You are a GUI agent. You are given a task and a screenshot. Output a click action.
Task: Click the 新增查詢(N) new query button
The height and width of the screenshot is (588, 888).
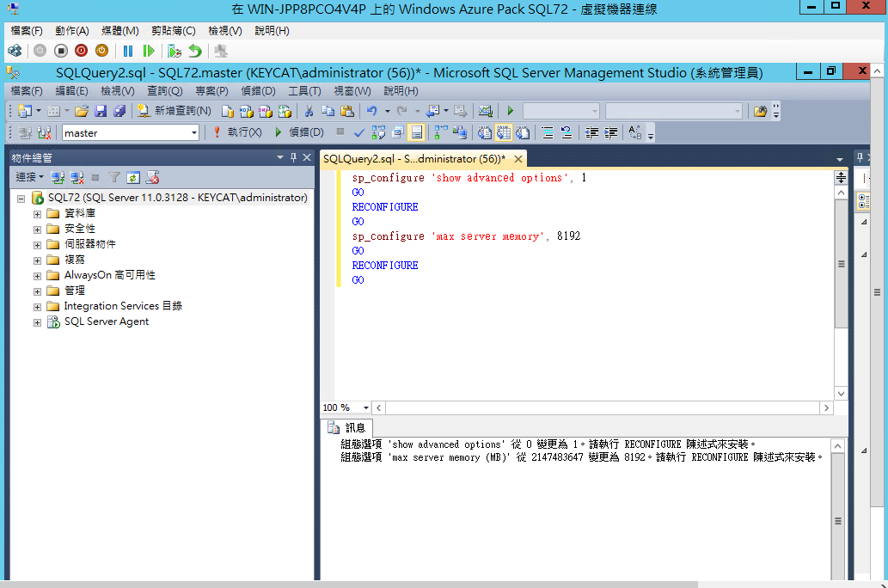(x=175, y=111)
